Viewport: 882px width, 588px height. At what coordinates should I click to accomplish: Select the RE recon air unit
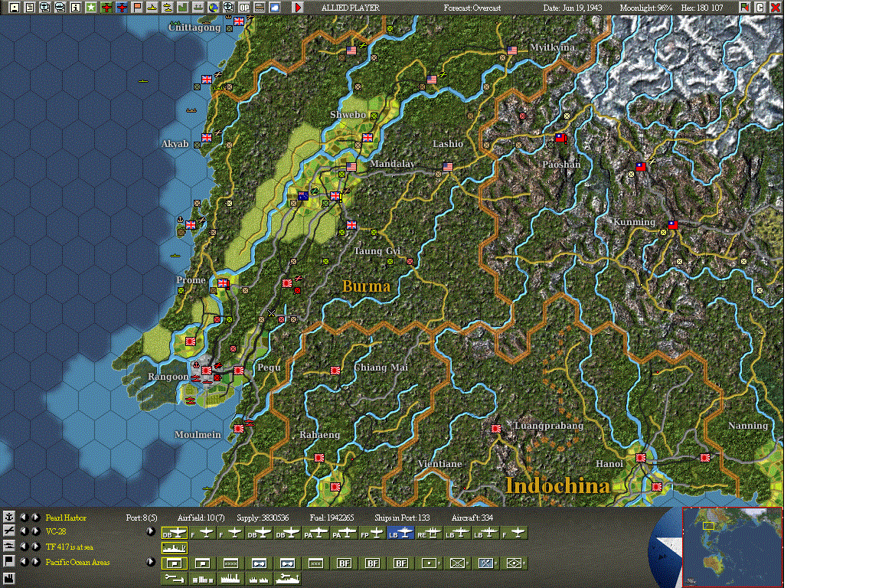click(x=430, y=534)
